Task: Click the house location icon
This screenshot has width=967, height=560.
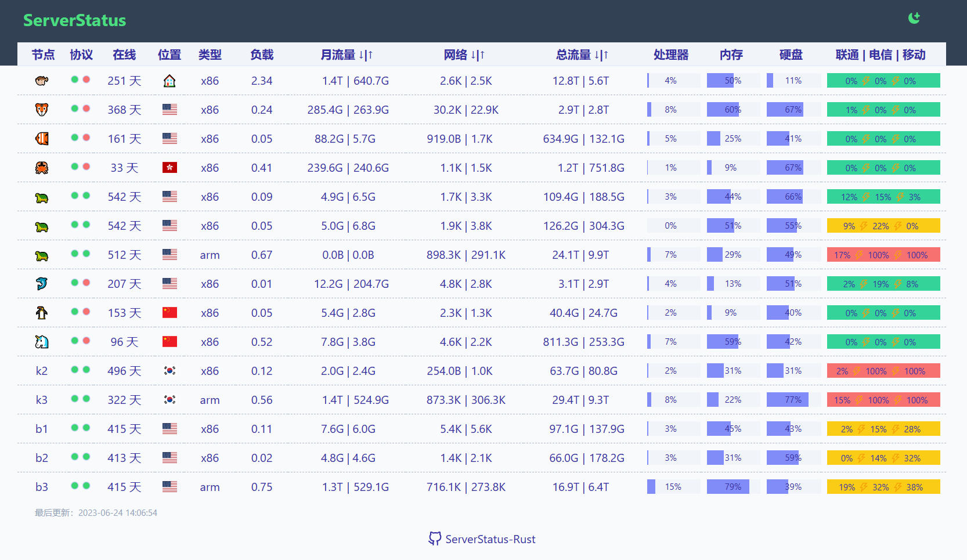Action: (169, 81)
